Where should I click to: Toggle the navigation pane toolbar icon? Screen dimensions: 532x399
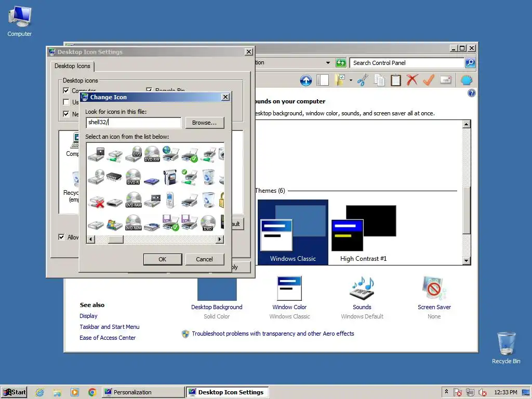[x=323, y=81]
